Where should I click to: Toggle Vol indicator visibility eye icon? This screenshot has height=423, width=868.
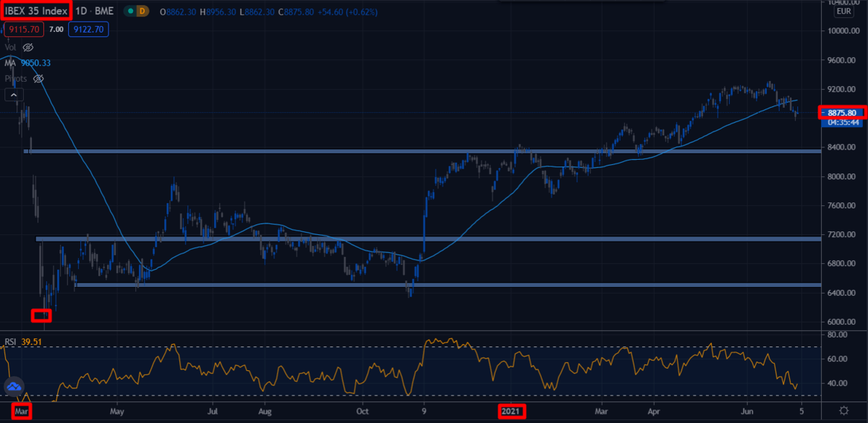(x=28, y=47)
